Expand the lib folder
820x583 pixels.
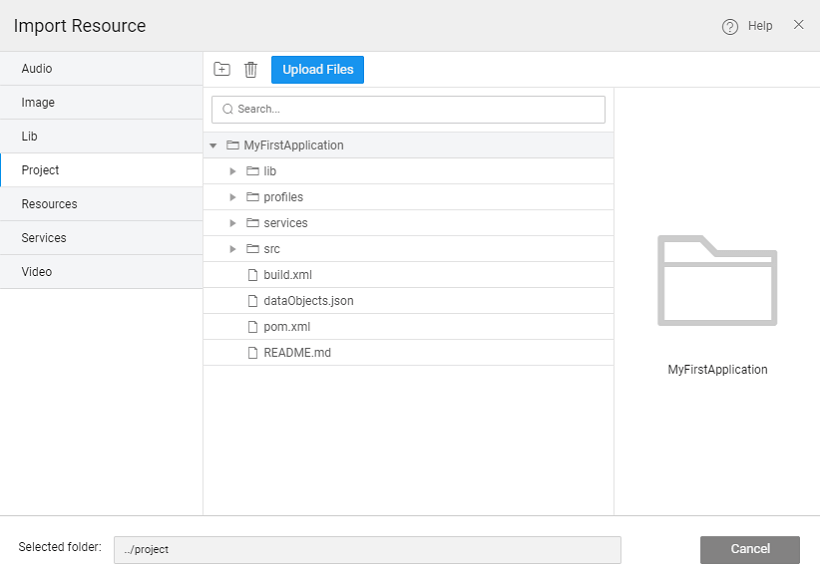pyautogui.click(x=232, y=171)
